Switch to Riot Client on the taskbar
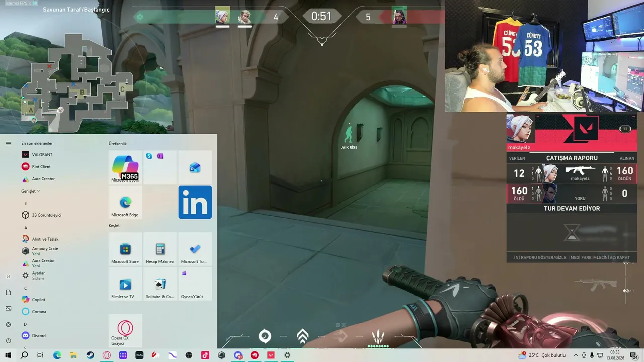644x362 pixels. (x=255, y=355)
